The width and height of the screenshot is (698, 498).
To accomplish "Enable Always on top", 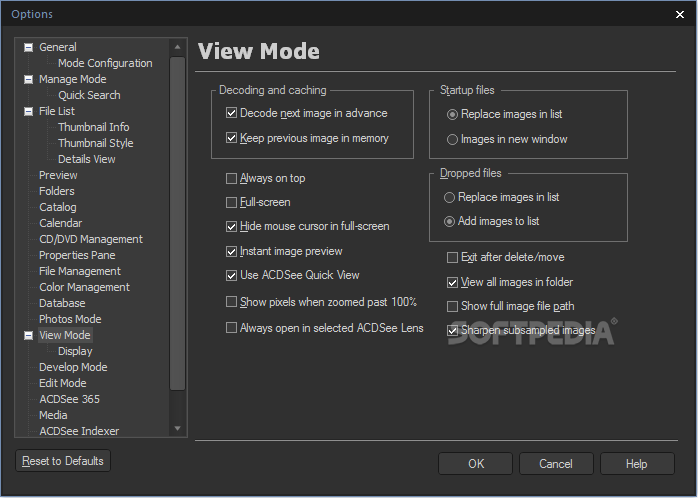I will coord(231,179).
